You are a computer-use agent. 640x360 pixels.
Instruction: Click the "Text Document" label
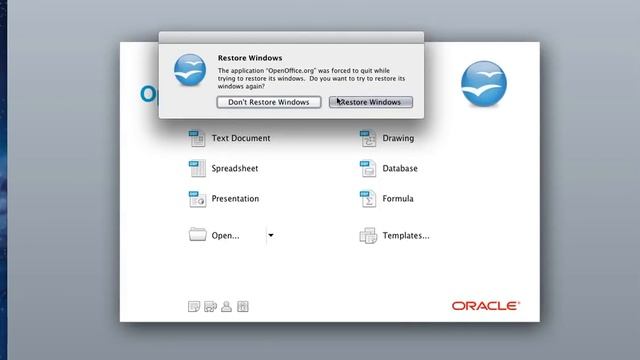point(241,138)
